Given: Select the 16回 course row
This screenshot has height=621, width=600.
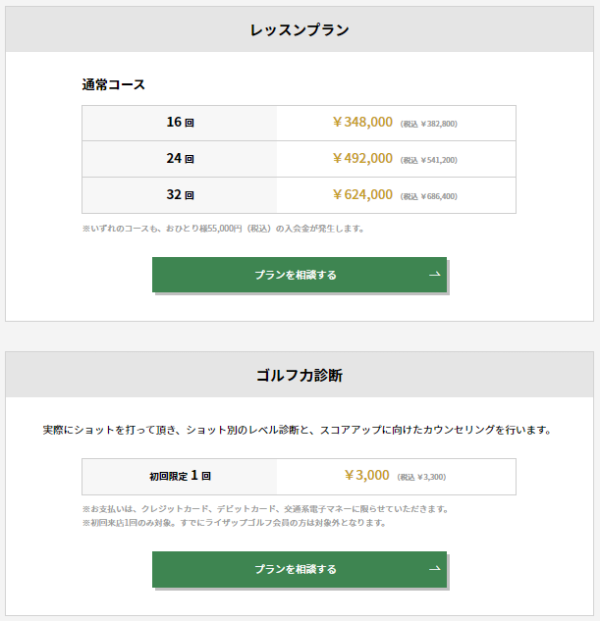Looking at the screenshot, I should tap(299, 123).
